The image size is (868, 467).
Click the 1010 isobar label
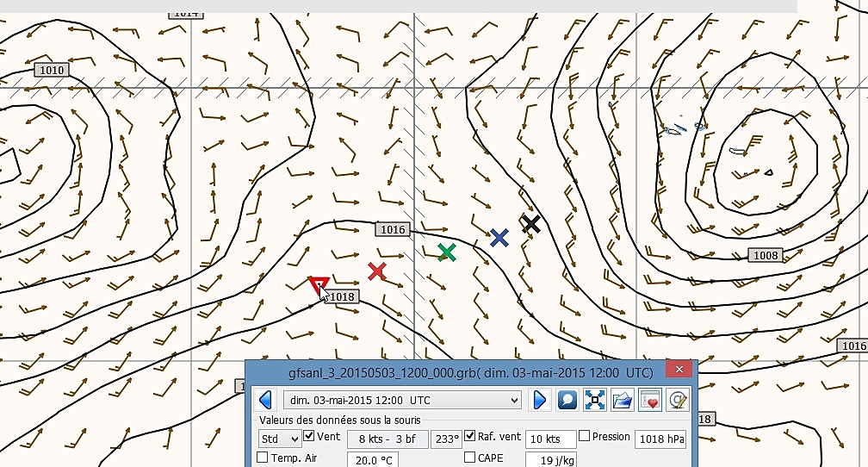52,70
